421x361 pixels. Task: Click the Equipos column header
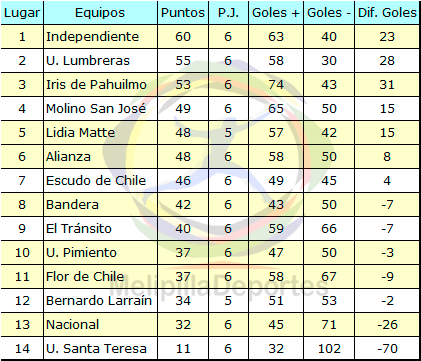pyautogui.click(x=100, y=13)
